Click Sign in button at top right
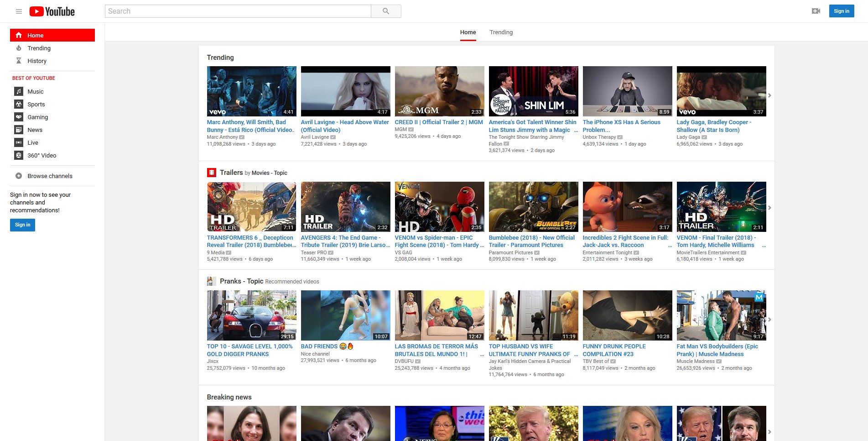The width and height of the screenshot is (868, 441). pyautogui.click(x=841, y=11)
